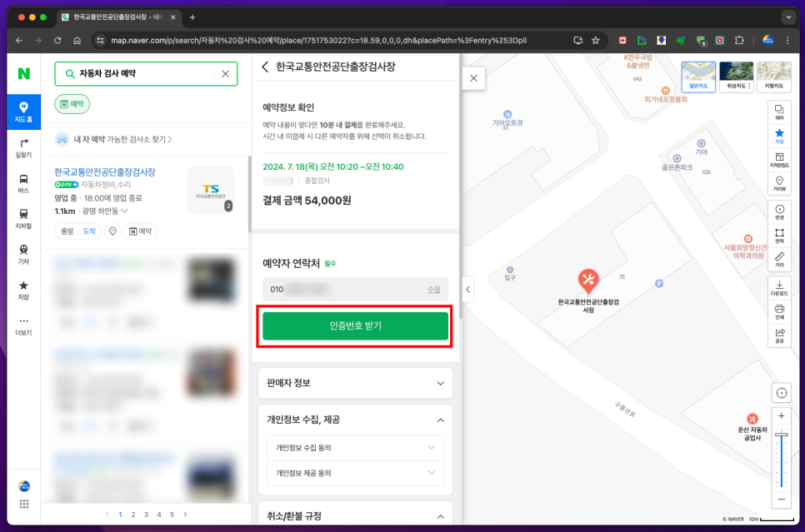Open new browser tab with plus
The image size is (805, 532).
[x=192, y=17]
